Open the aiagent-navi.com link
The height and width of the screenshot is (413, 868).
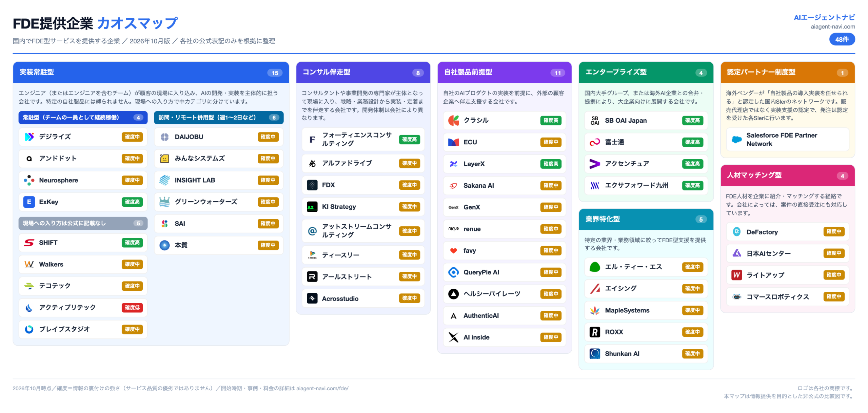(x=833, y=27)
